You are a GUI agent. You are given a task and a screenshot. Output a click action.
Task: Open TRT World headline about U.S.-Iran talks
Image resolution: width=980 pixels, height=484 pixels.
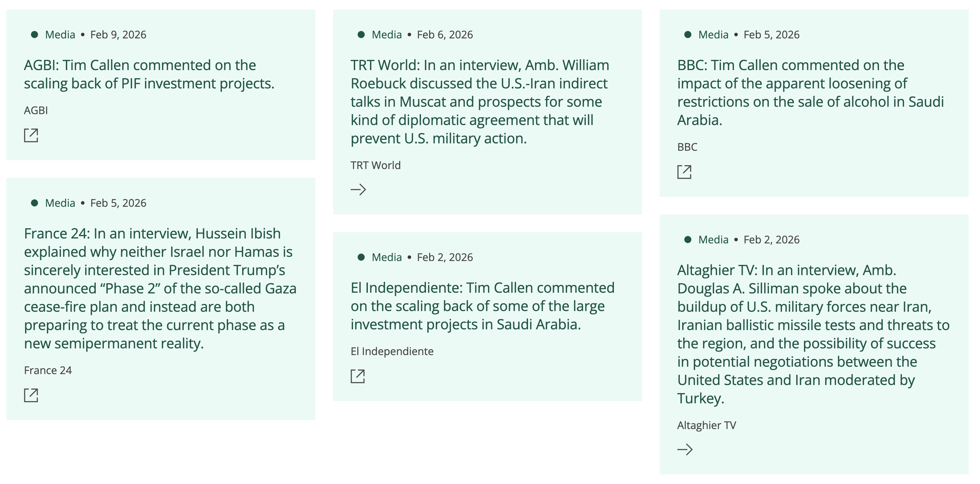tap(479, 102)
